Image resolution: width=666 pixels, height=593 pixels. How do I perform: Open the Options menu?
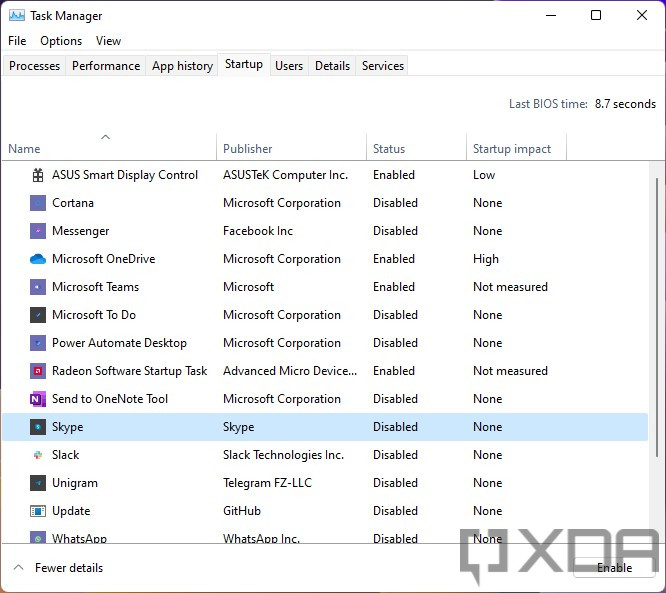coord(61,41)
